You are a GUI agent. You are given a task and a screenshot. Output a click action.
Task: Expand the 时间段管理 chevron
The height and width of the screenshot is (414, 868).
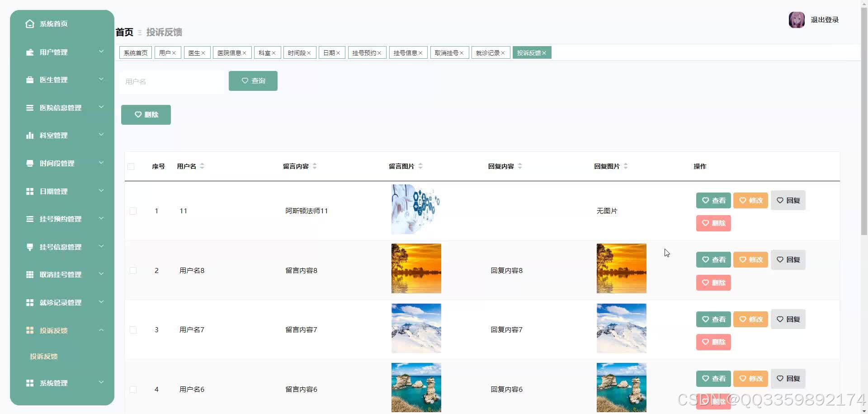pyautogui.click(x=101, y=163)
